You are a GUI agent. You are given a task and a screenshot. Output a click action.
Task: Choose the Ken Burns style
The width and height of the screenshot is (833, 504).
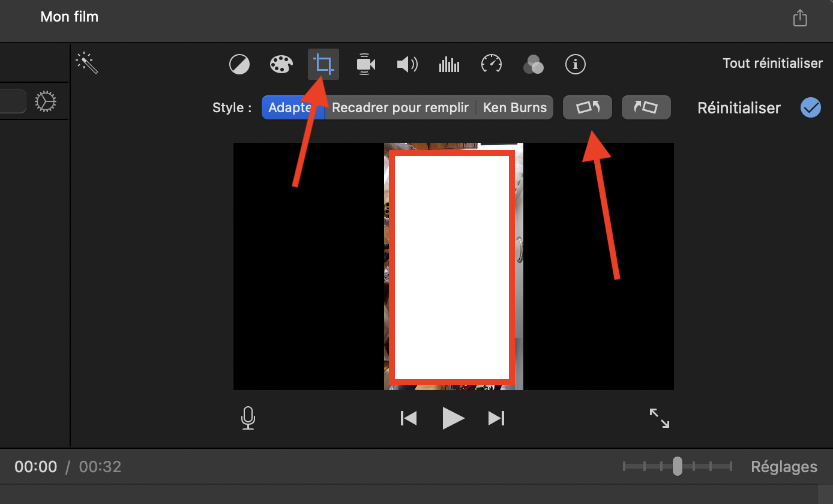515,108
